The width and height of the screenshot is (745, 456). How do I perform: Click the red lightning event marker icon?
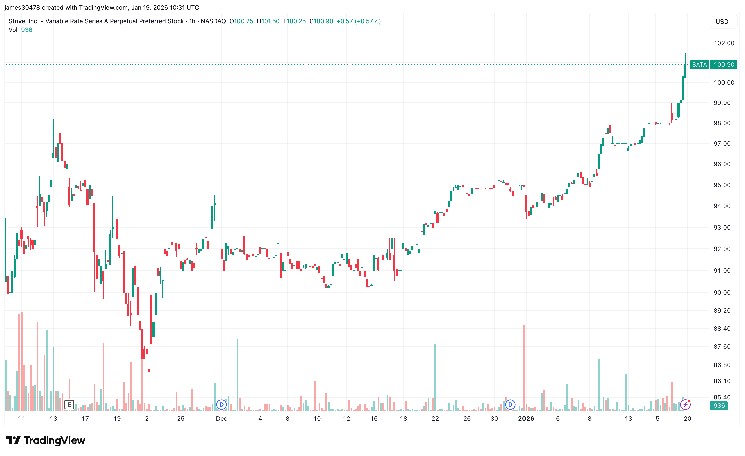click(685, 404)
